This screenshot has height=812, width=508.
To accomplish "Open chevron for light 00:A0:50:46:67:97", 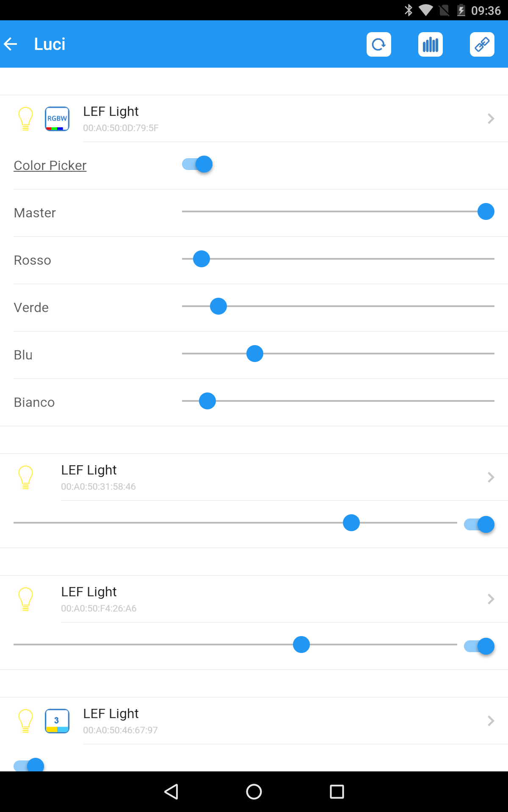I will [x=491, y=721].
